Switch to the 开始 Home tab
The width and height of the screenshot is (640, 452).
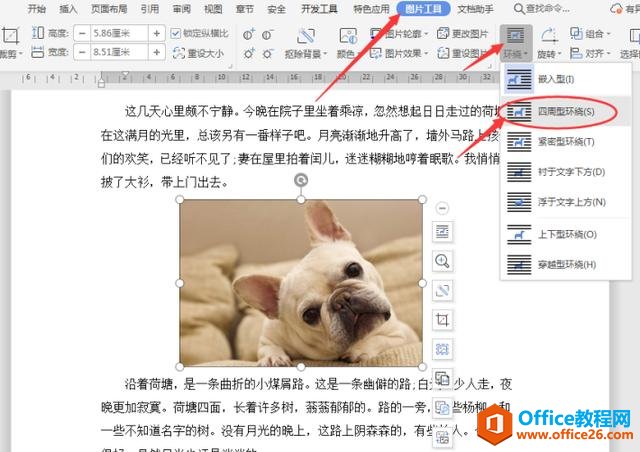[36, 9]
